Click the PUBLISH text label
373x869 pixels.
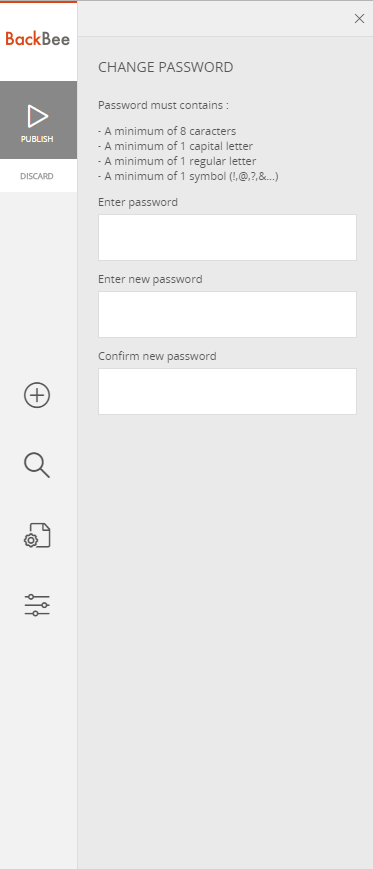tap(37, 139)
